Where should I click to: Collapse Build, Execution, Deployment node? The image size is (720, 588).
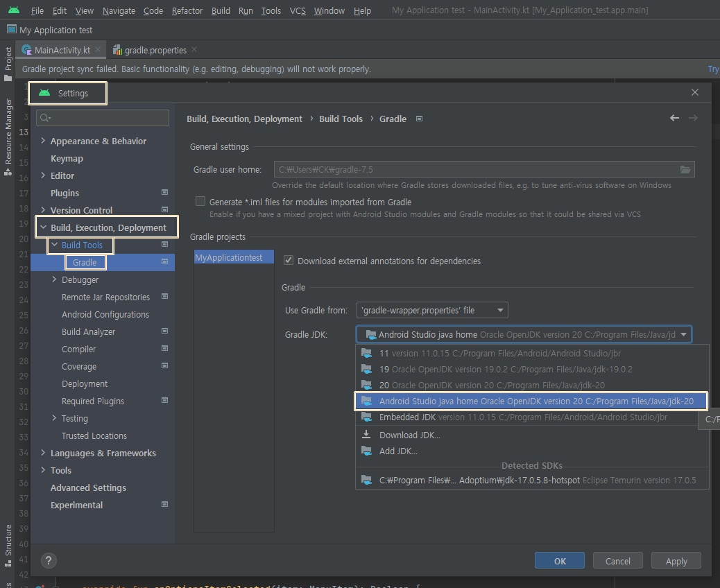(43, 227)
